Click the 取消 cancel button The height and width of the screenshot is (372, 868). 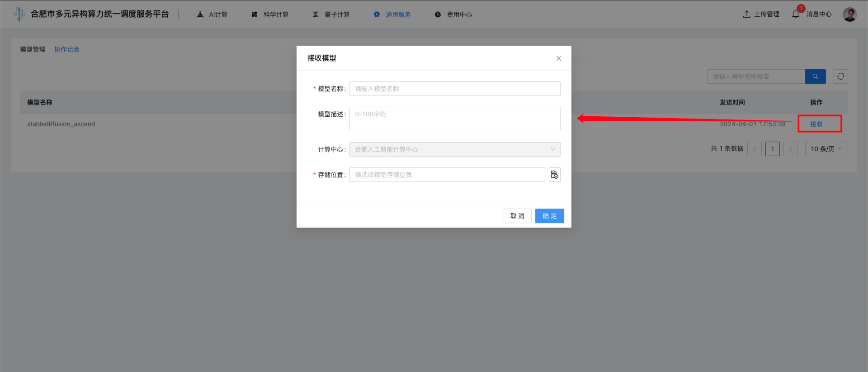point(517,216)
